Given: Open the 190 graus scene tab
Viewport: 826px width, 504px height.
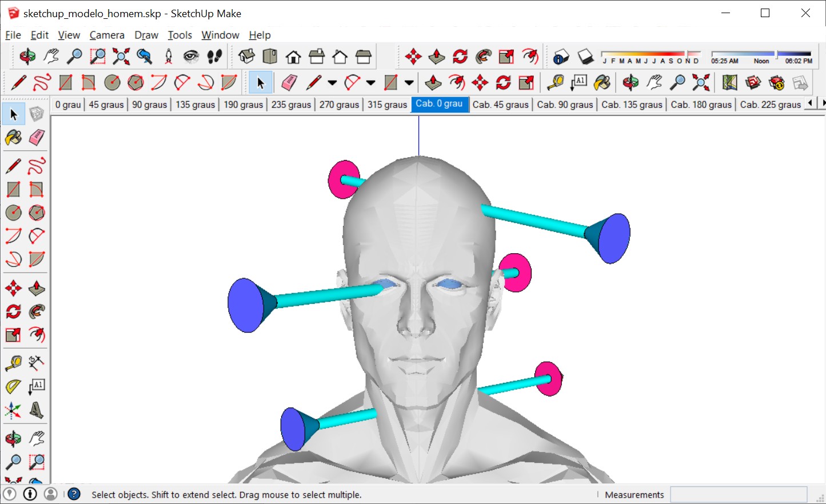Looking at the screenshot, I should point(244,105).
